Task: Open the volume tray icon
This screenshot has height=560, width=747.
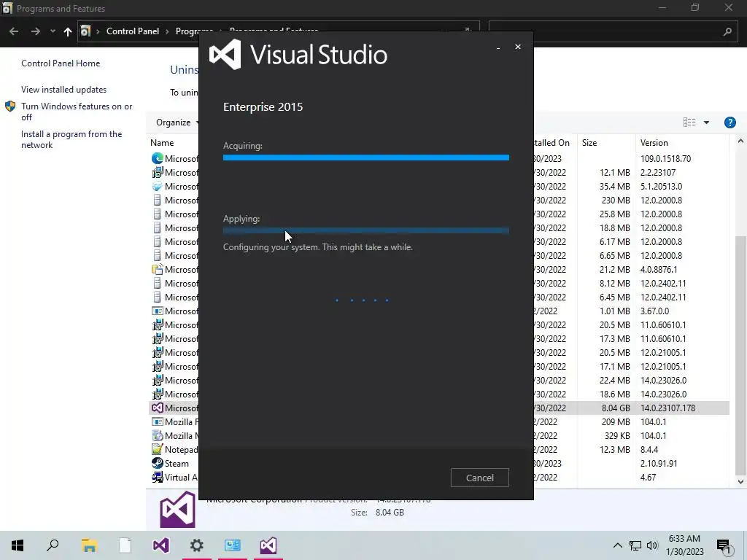Action: [652, 545]
